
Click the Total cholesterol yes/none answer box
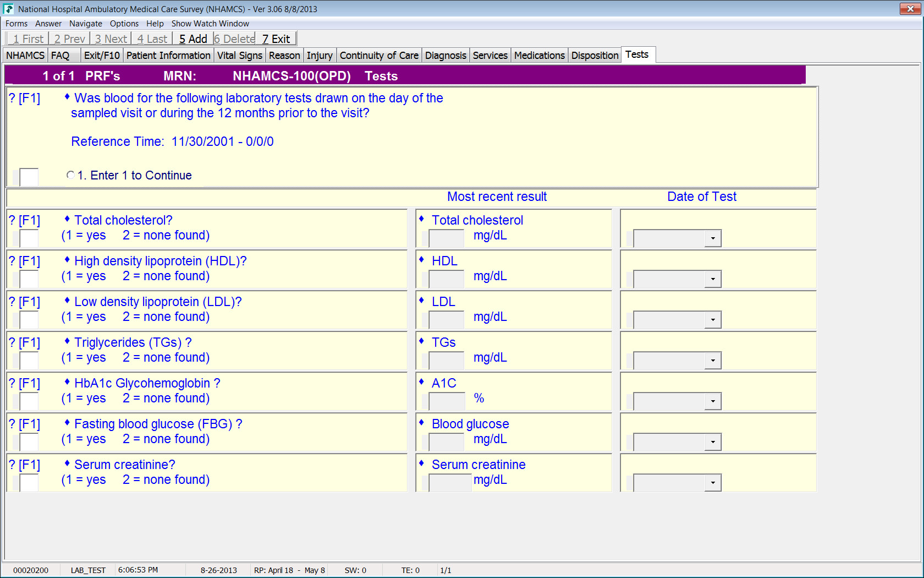29,238
